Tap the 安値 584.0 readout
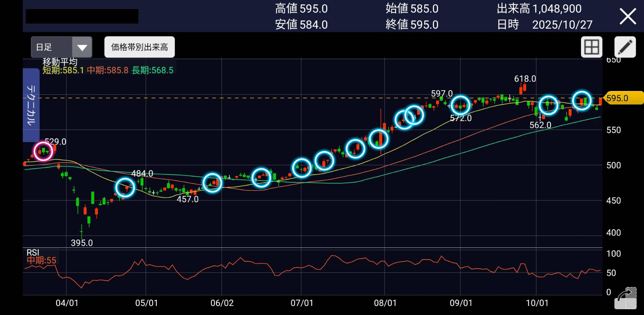644x315 pixels. click(x=301, y=25)
